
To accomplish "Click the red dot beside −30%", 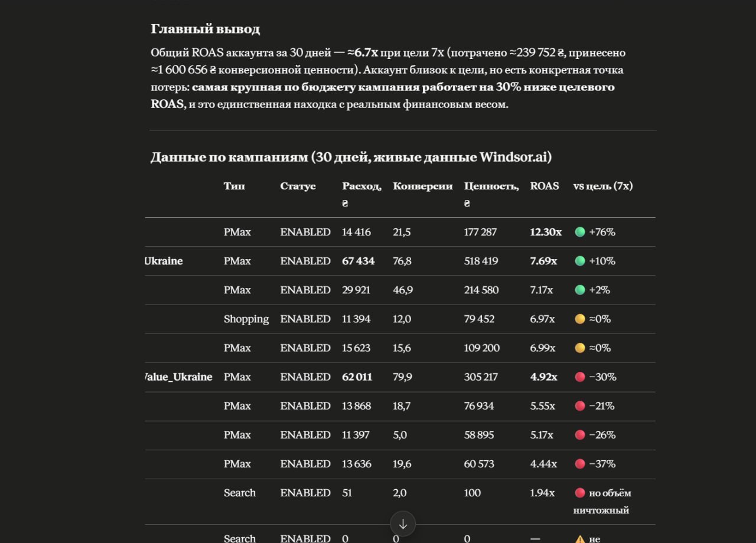I will click(x=580, y=377).
